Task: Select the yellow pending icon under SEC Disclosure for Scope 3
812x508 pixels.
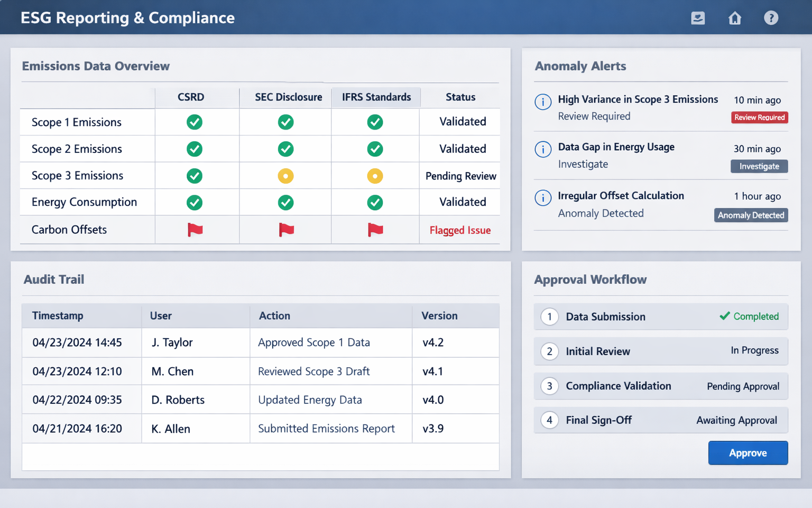Action: click(x=285, y=175)
